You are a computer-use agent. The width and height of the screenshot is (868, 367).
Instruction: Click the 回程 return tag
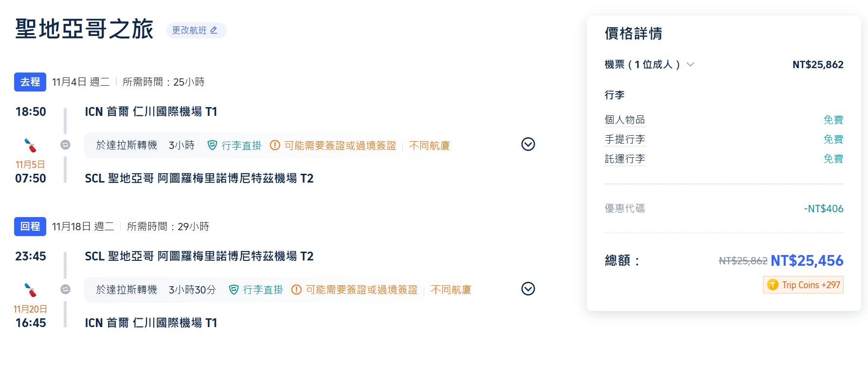pyautogui.click(x=30, y=226)
